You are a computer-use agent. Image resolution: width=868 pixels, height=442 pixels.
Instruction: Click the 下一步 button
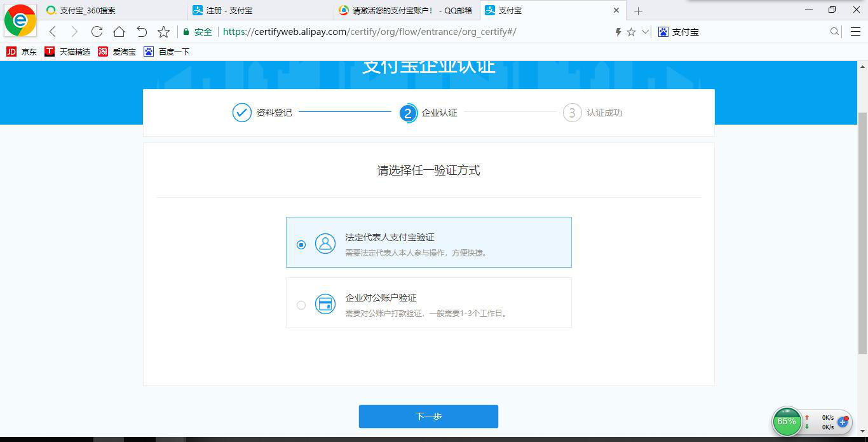(428, 417)
